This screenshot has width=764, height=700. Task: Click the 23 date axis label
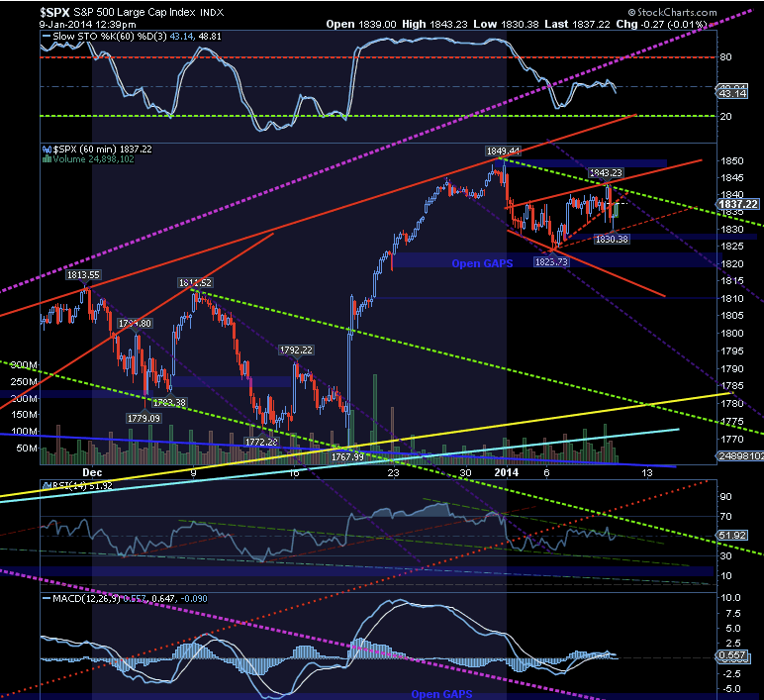pyautogui.click(x=393, y=472)
